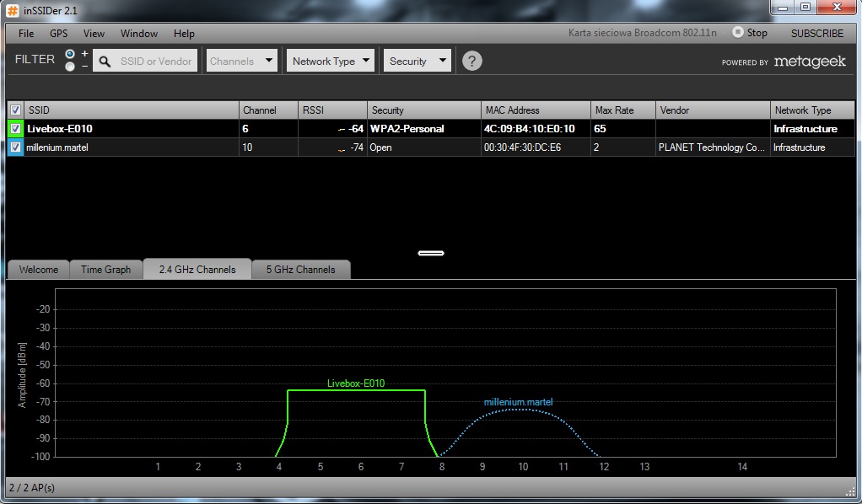
Task: Expand the Network Type filter dropdown
Action: click(331, 61)
